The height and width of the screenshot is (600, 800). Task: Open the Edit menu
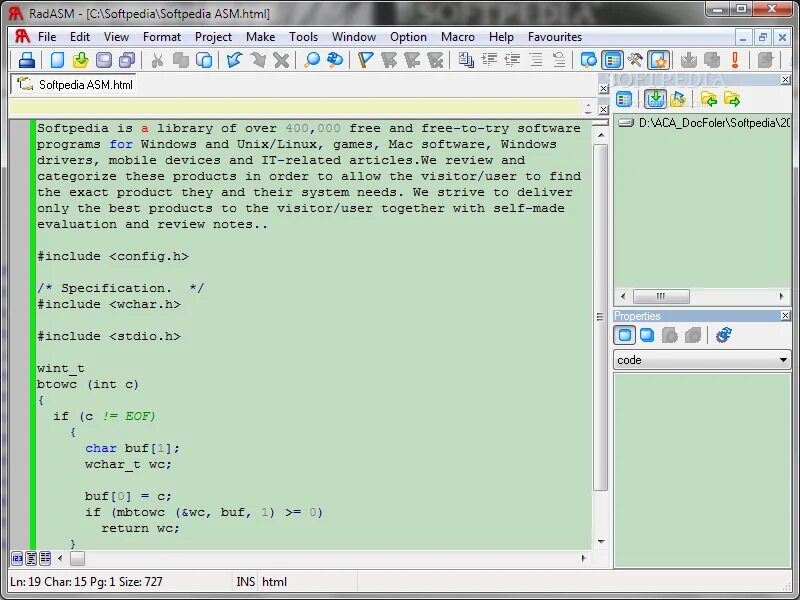(80, 37)
